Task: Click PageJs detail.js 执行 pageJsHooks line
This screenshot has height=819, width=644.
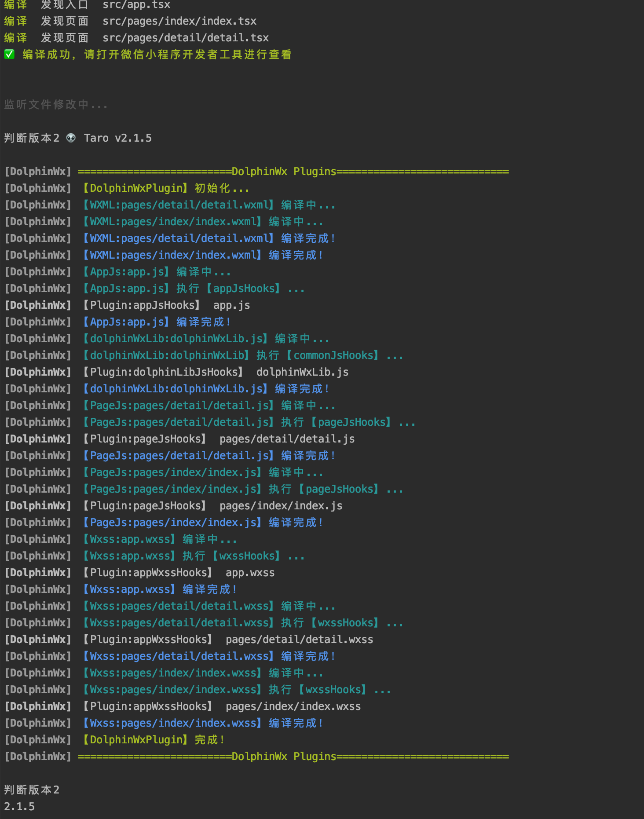Action: (x=210, y=422)
